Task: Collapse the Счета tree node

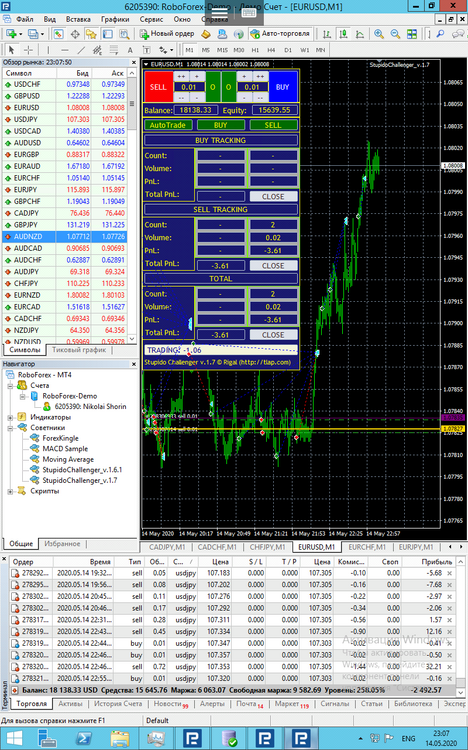Action: point(10,386)
